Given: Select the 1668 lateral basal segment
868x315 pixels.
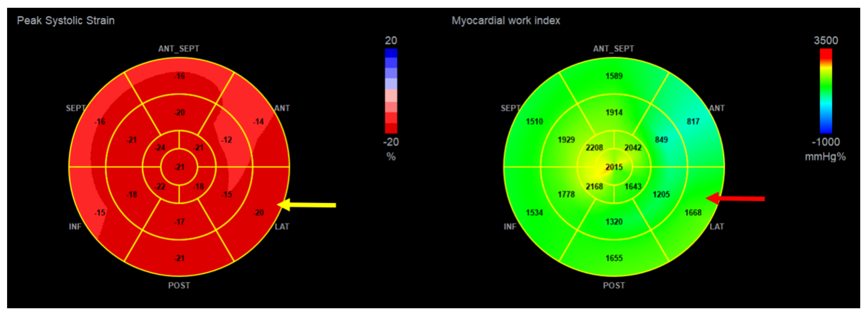Looking at the screenshot, I should 693,213.
